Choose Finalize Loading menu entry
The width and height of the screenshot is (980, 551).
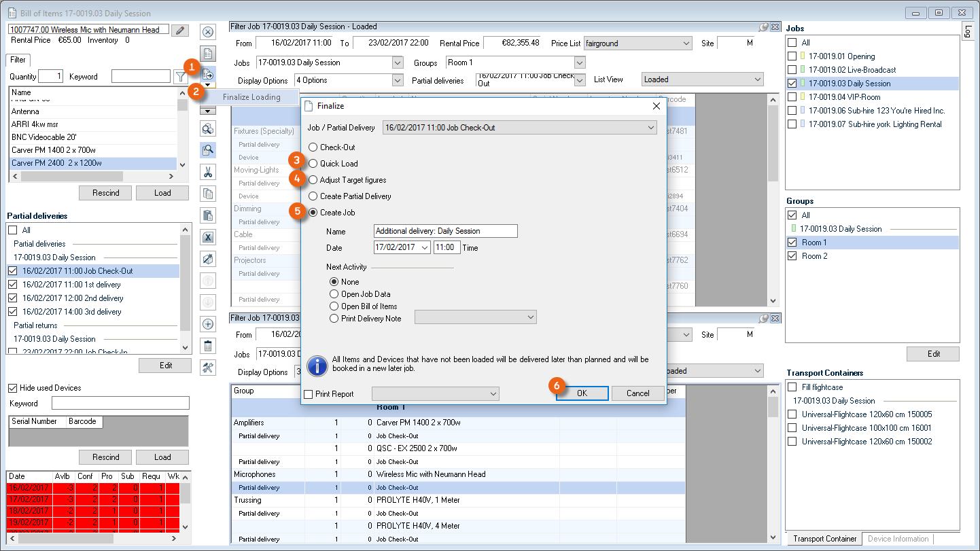pyautogui.click(x=251, y=97)
